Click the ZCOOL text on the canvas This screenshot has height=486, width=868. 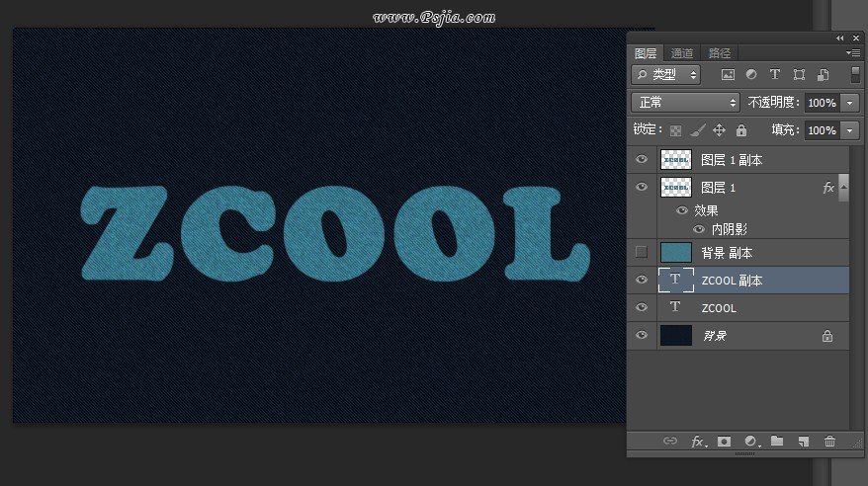pyautogui.click(x=335, y=233)
